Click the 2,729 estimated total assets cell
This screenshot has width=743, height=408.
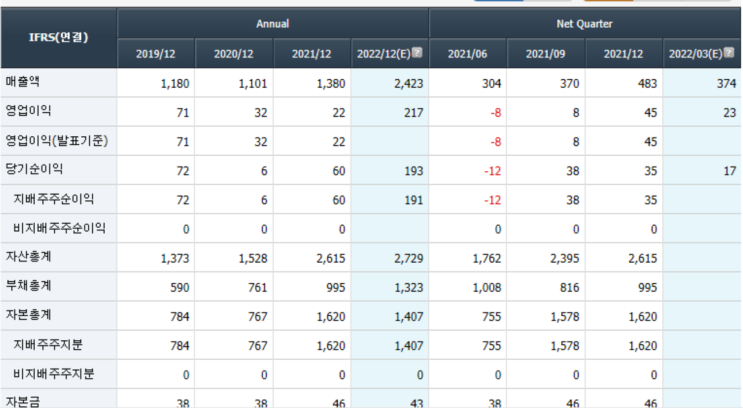pos(390,258)
